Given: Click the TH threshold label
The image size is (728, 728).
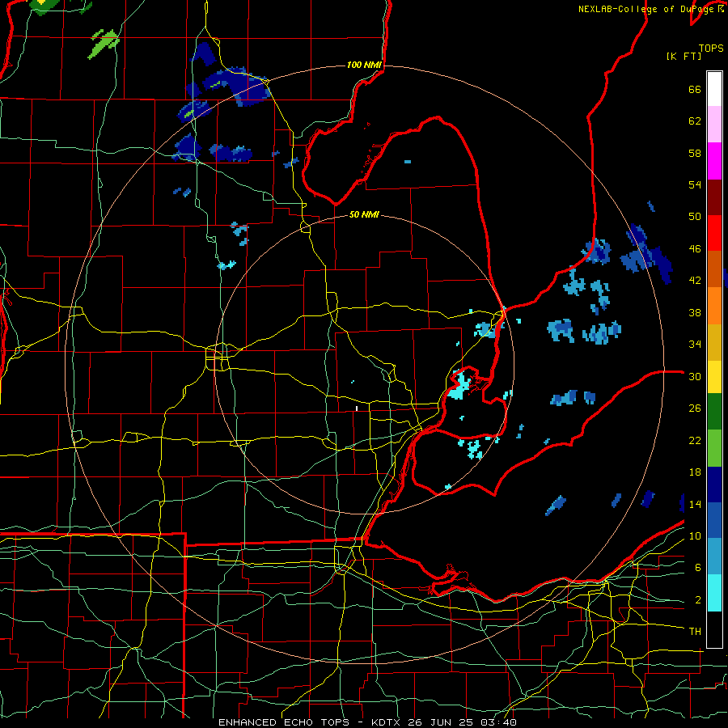Looking at the screenshot, I should pos(695,631).
